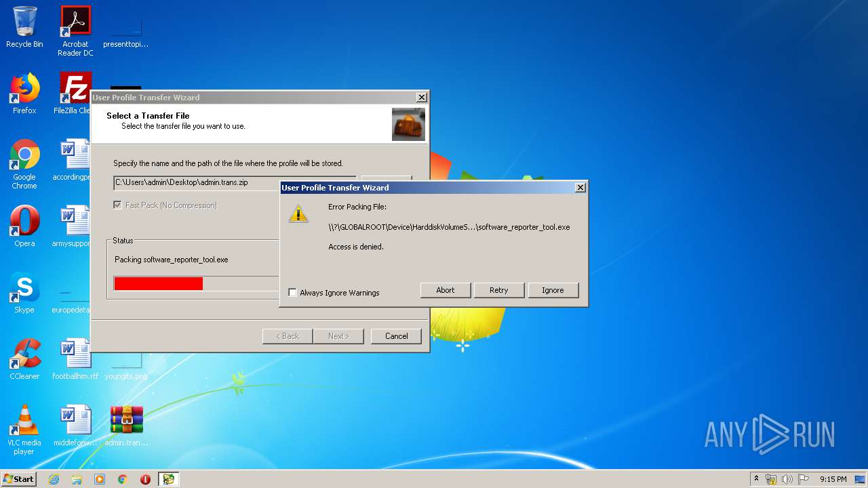
Task: Click the Internet Explorer taskbar icon
Action: click(x=54, y=479)
